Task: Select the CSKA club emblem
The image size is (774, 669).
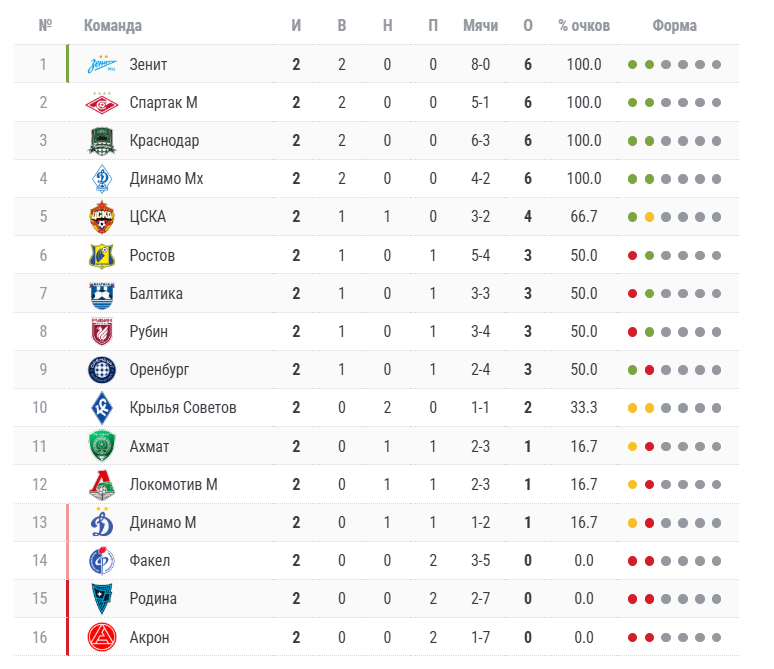Action: [x=102, y=217]
